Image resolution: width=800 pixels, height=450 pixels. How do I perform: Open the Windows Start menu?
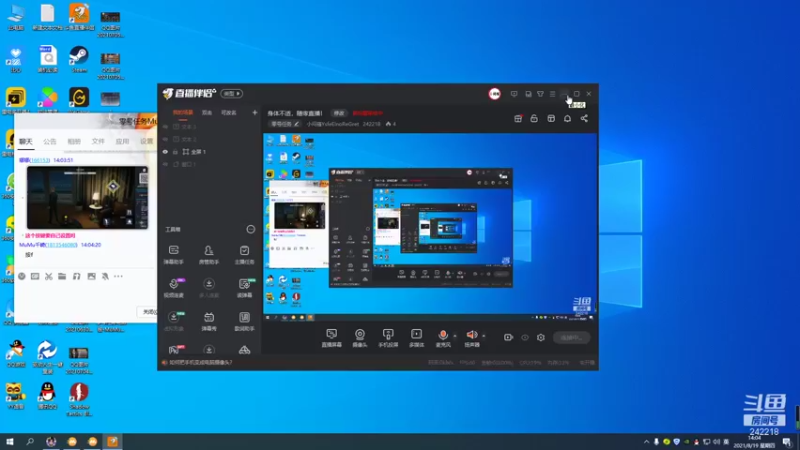pyautogui.click(x=10, y=441)
